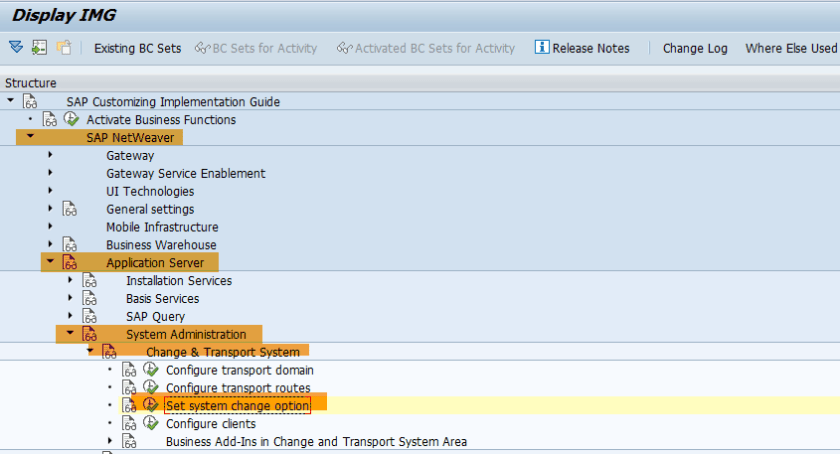Click the execute icon for Configure clients

pos(150,423)
